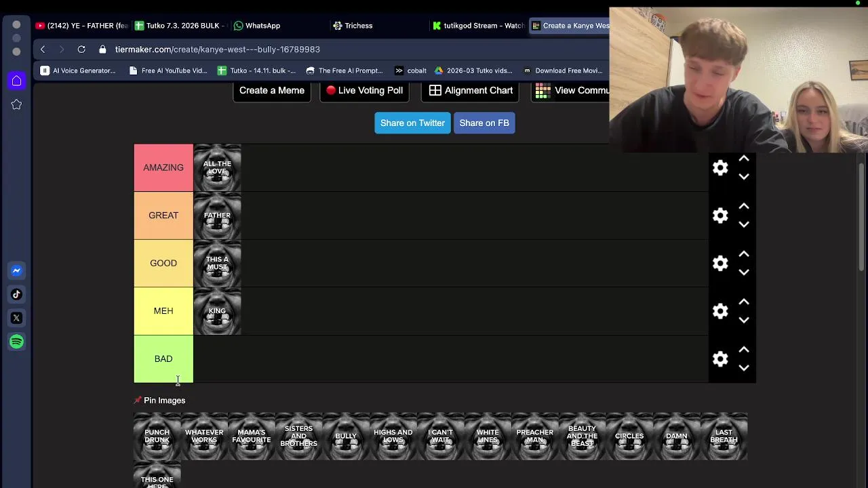Move GREAT tier row up
This screenshot has width=868, height=488.
click(744, 206)
